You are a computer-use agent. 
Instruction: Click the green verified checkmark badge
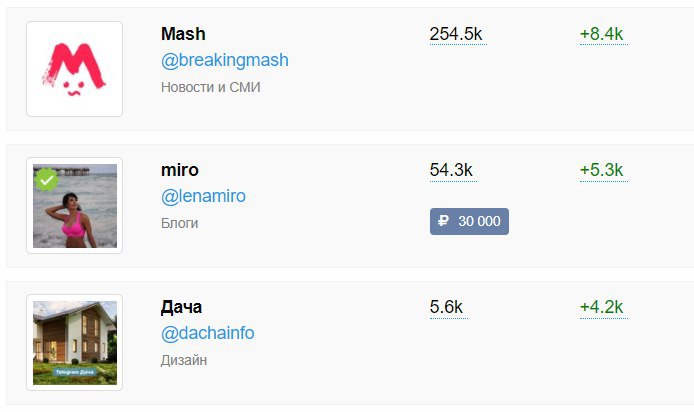click(x=45, y=180)
